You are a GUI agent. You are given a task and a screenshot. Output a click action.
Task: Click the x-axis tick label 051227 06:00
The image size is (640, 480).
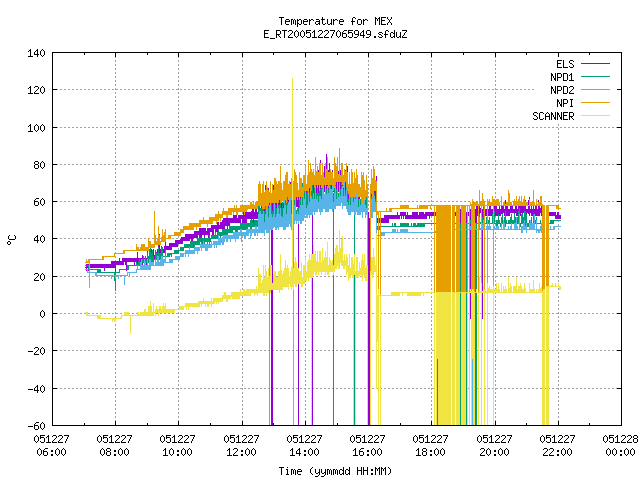(x=51, y=446)
